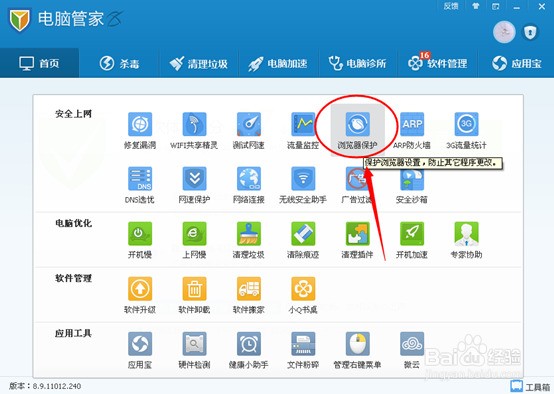Minimize the 电脑管家 window
The width and height of the screenshot is (554, 394).
tap(517, 7)
